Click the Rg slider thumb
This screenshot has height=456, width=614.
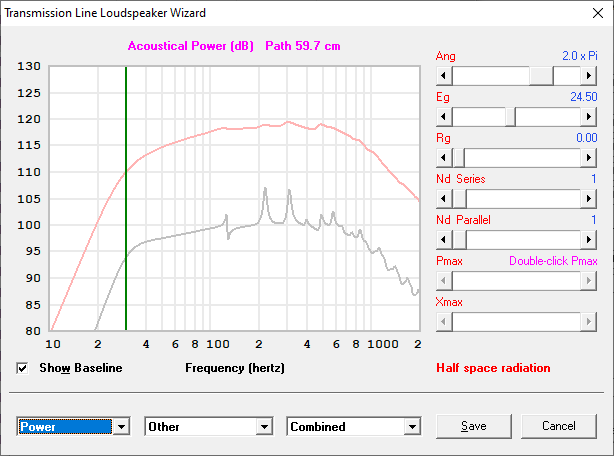click(x=459, y=158)
